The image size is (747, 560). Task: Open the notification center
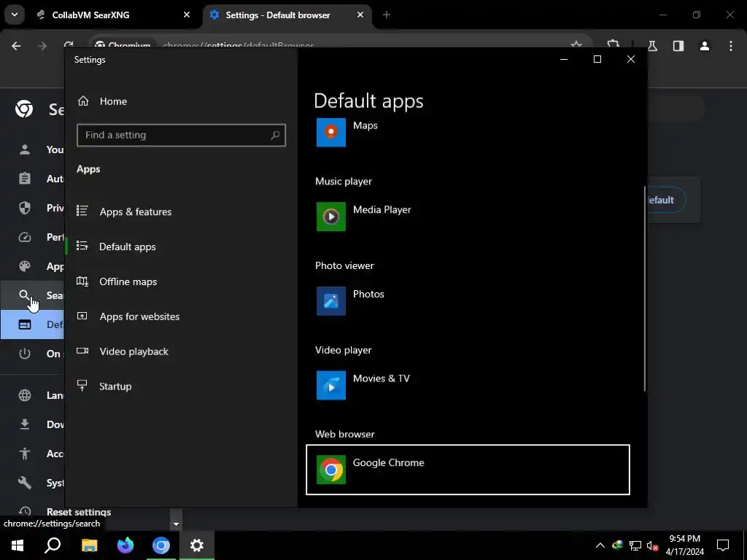coord(723,545)
